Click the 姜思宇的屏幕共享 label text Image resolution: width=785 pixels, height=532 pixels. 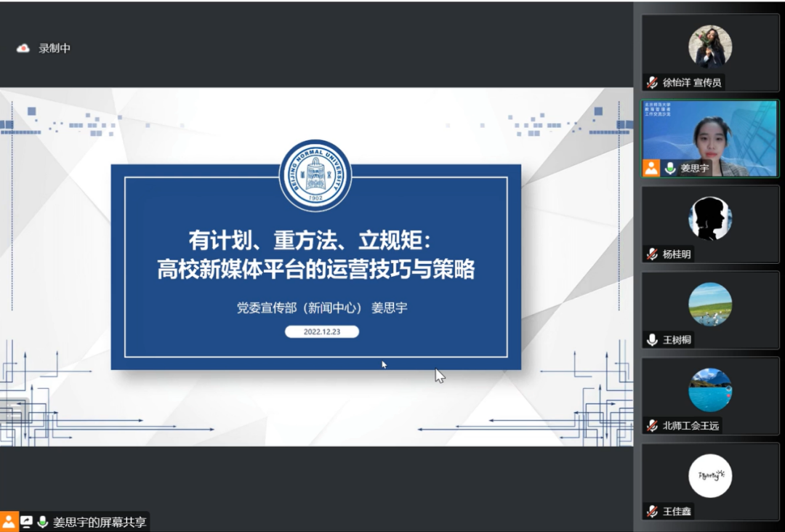pyautogui.click(x=99, y=522)
